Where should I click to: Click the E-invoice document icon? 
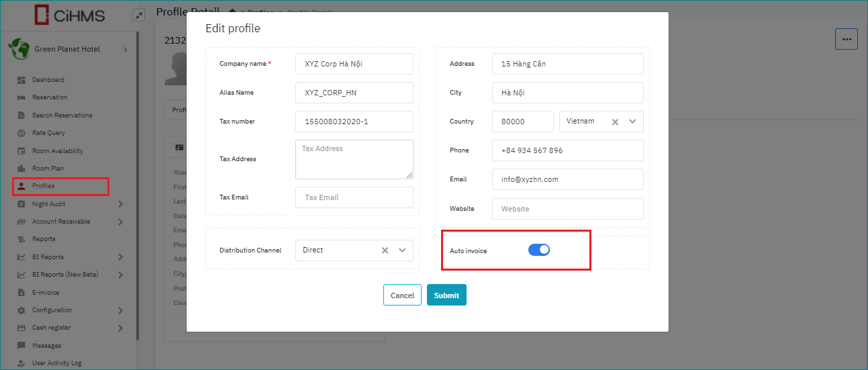point(21,293)
